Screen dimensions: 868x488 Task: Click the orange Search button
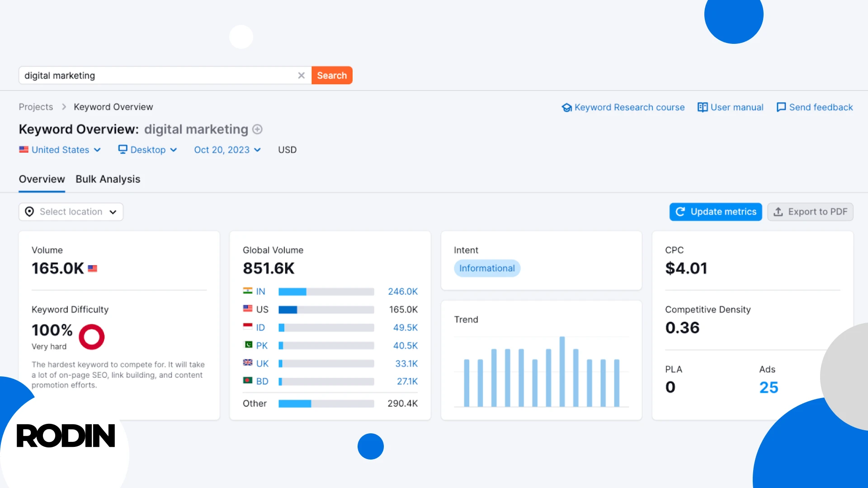(x=332, y=75)
